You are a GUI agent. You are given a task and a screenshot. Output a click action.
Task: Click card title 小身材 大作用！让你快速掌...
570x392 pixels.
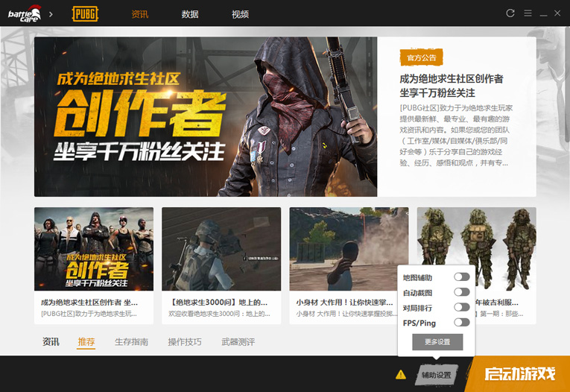(345, 302)
